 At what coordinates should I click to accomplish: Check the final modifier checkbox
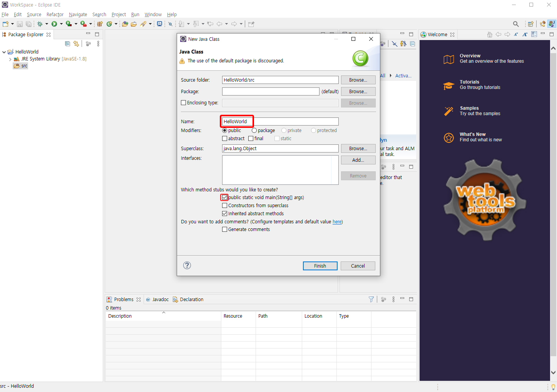[251, 139]
